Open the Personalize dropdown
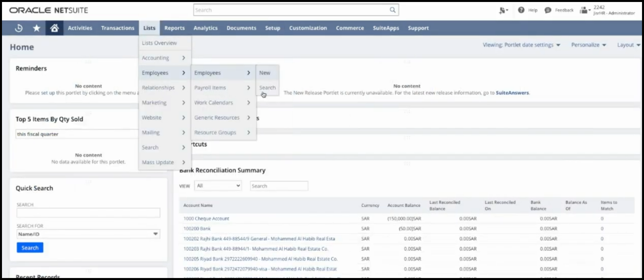644x280 pixels. (x=588, y=45)
